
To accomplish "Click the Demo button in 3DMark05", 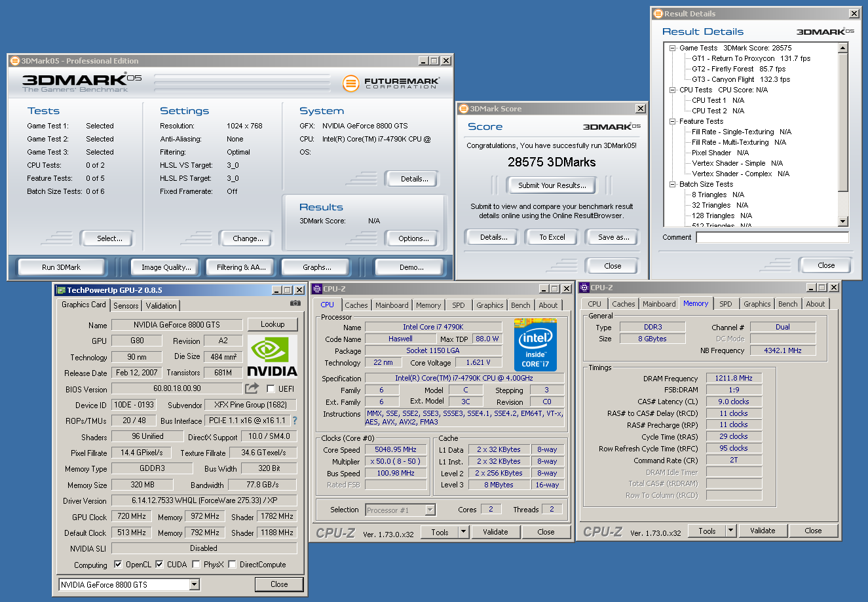I will [x=411, y=267].
